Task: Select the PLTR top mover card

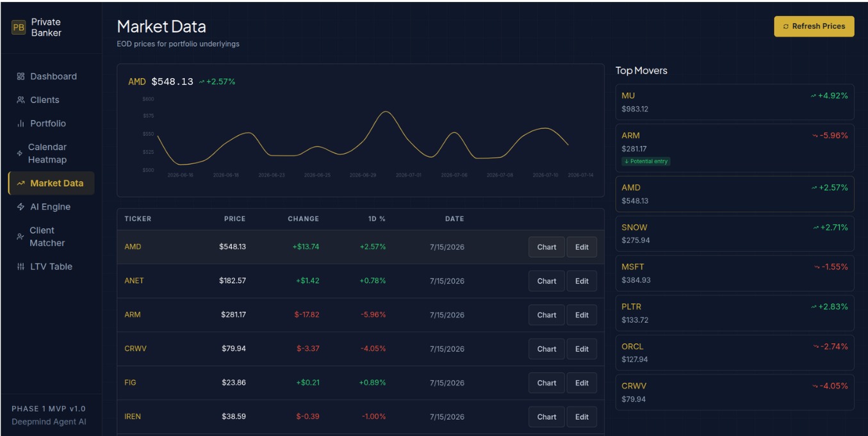Action: [x=735, y=313]
